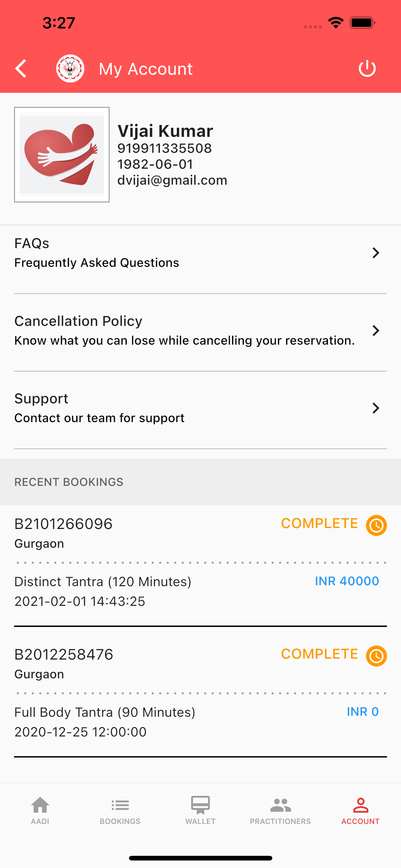401x868 pixels.
Task: Open the Wallet tab
Action: coord(200,811)
